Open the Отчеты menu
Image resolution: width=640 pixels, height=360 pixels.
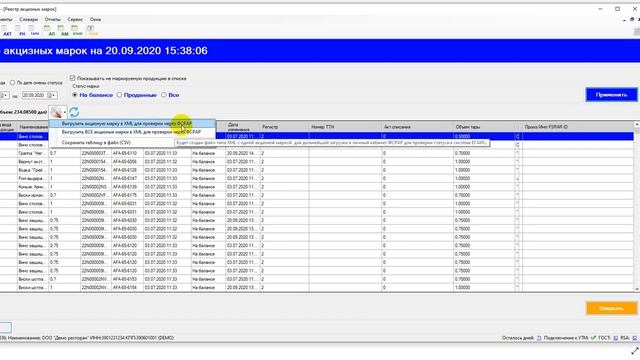pos(53,19)
